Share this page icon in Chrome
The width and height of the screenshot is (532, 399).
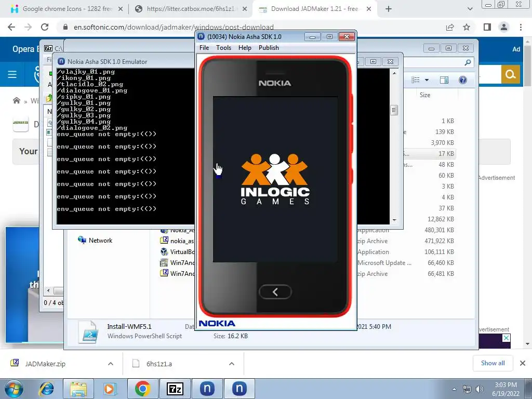(450, 27)
